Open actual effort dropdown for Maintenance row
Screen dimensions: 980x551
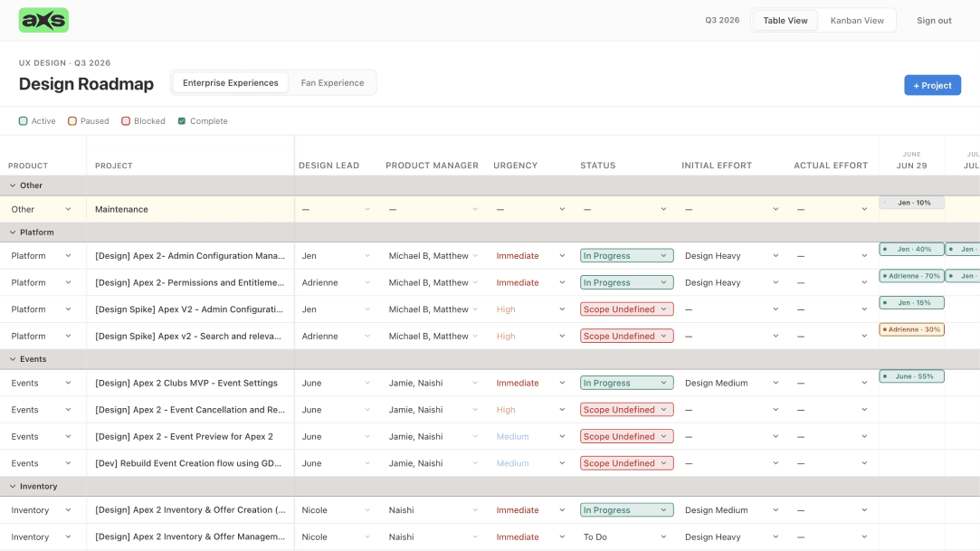(832, 209)
